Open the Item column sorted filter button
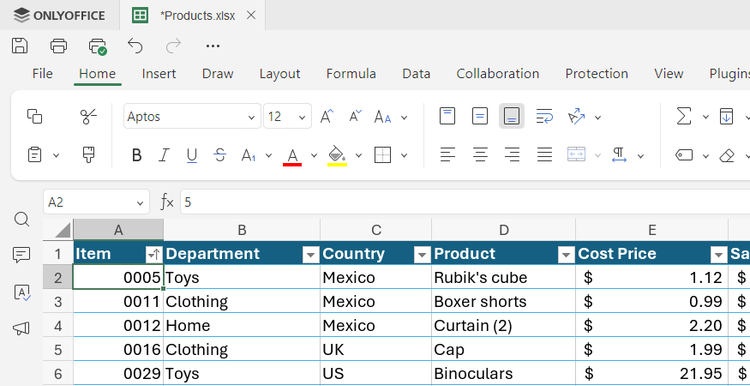The height and width of the screenshot is (386, 750). 154,255
